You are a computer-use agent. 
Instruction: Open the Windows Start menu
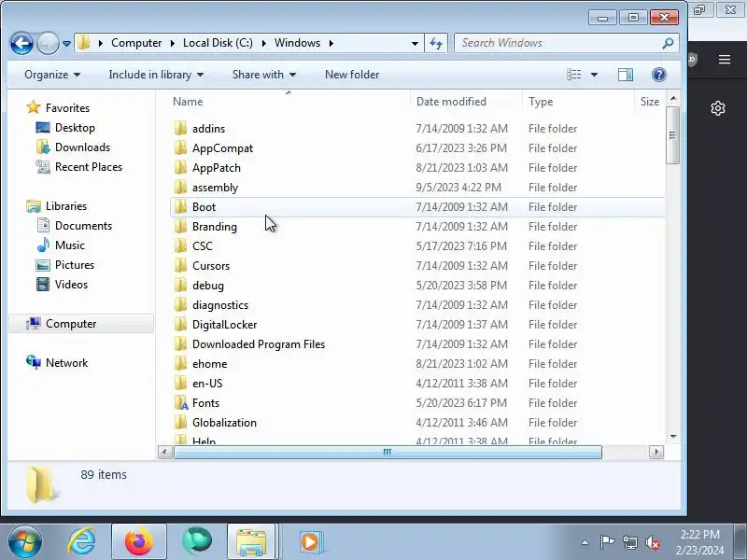[24, 542]
